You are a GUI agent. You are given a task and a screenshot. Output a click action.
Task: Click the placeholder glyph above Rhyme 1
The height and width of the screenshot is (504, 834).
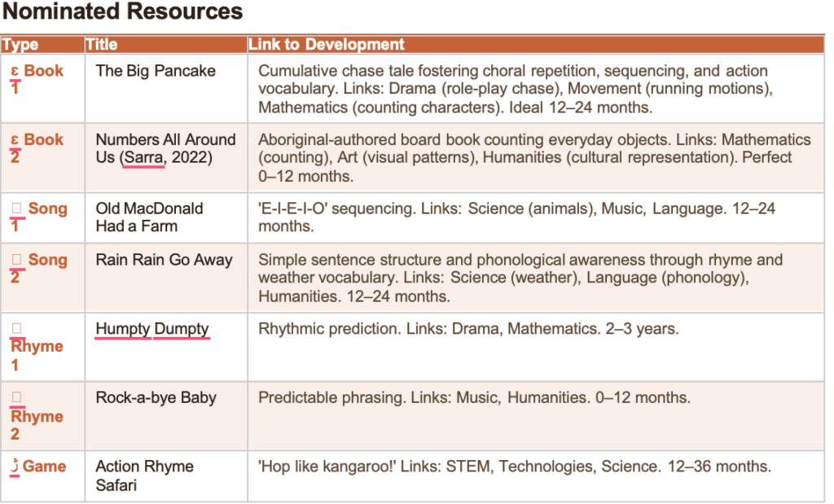(x=16, y=328)
